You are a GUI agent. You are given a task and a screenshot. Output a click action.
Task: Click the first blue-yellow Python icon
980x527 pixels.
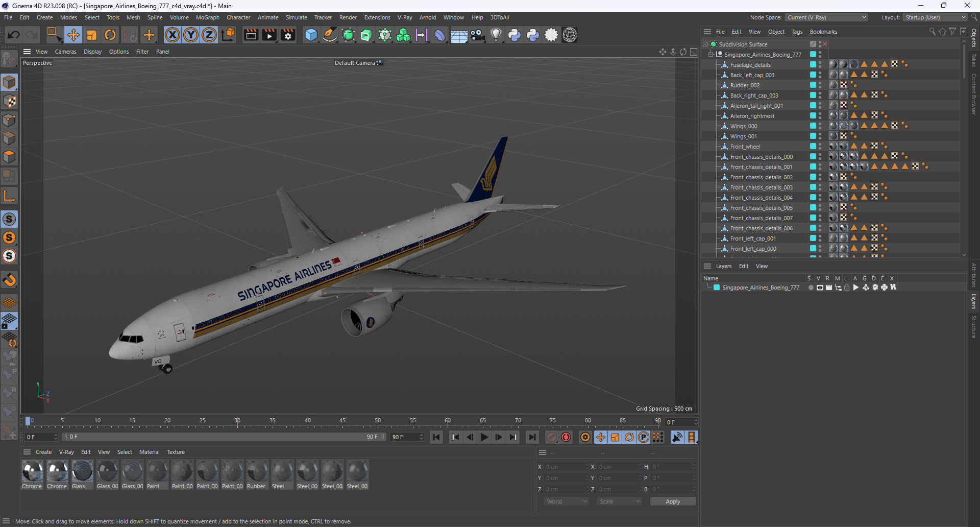[x=514, y=35]
